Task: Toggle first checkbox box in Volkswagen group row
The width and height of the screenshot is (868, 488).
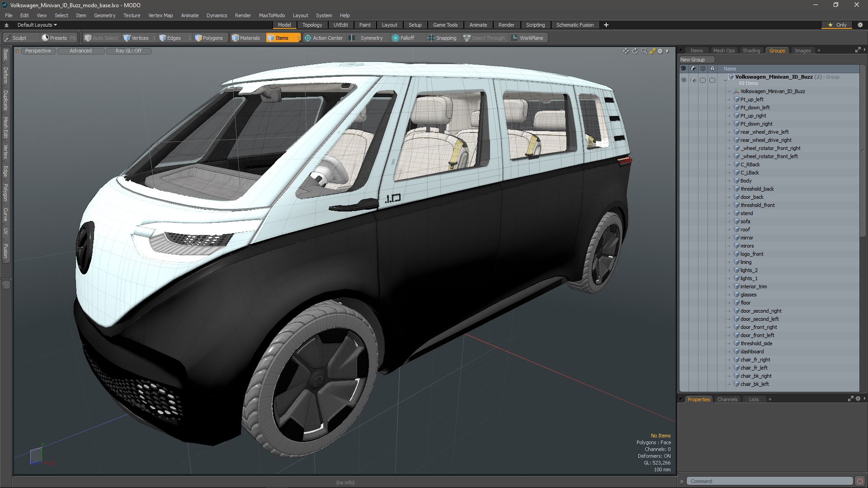Action: [703, 80]
